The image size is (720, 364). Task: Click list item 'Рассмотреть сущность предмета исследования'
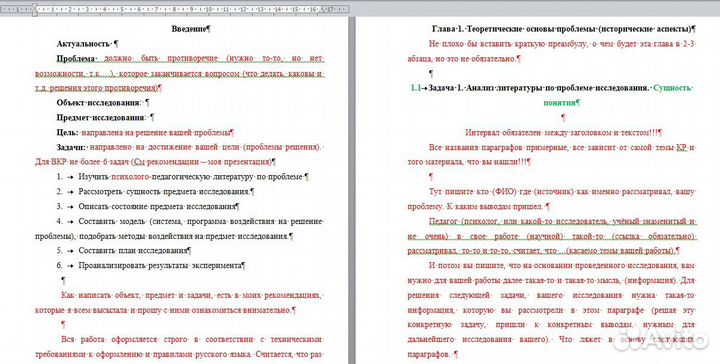(x=156, y=191)
